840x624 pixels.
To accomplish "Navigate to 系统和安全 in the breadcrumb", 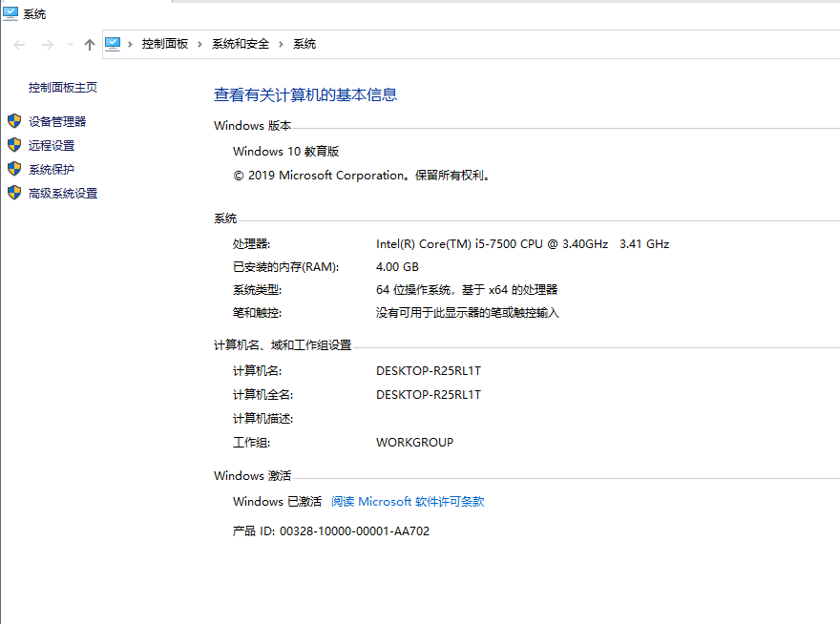I will click(241, 44).
